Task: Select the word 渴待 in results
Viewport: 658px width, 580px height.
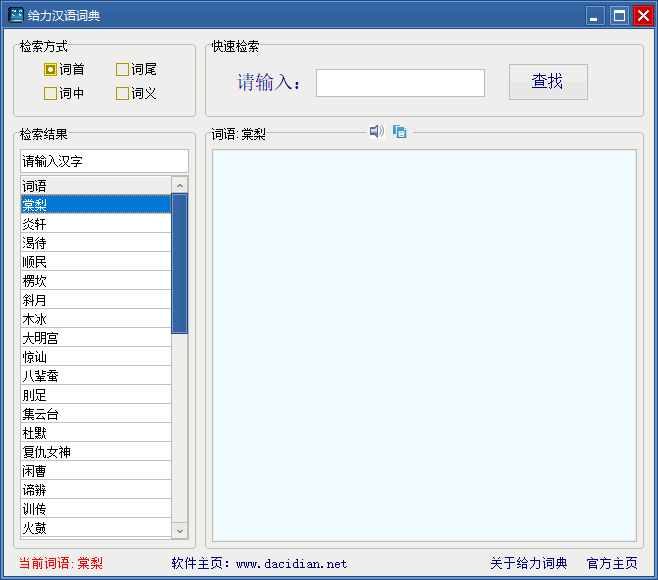Action: click(96, 243)
